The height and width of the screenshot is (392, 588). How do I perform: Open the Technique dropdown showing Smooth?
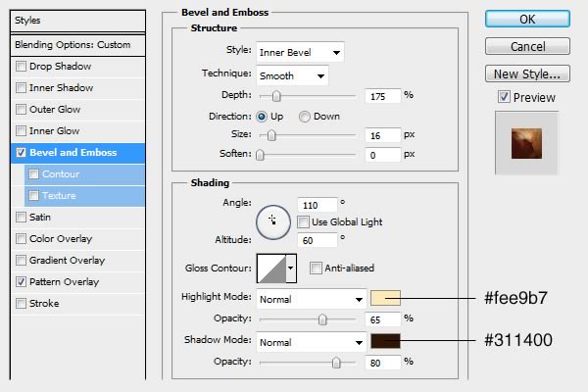pos(292,75)
